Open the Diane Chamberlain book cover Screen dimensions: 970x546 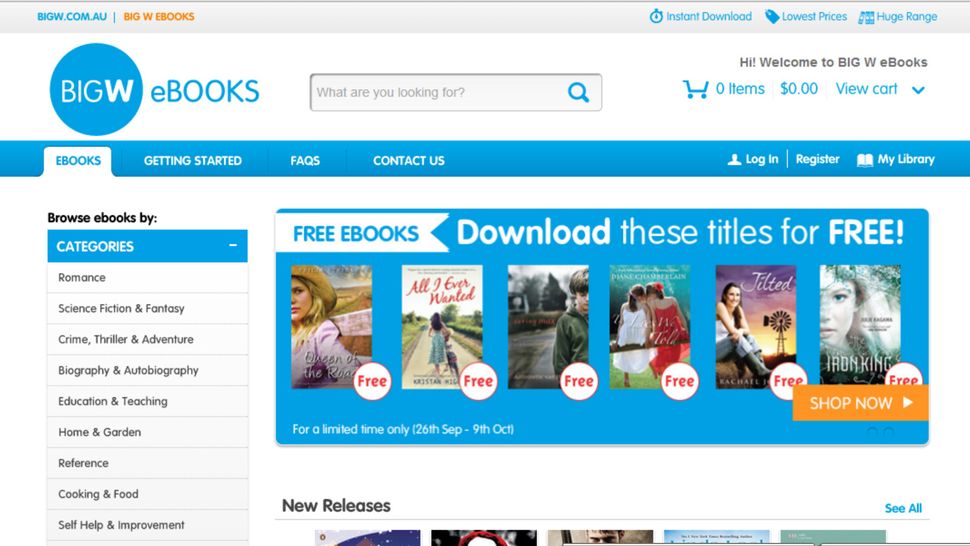coord(650,326)
